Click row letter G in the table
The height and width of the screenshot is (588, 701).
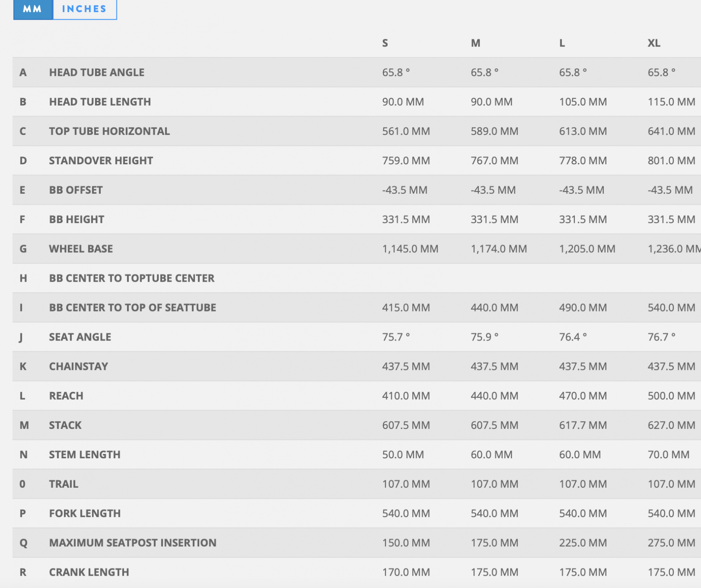(23, 248)
